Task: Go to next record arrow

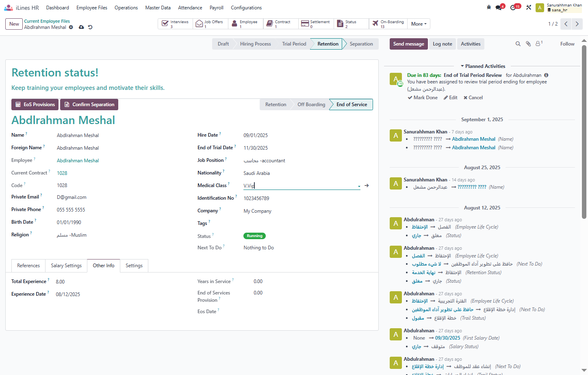Action: [577, 24]
